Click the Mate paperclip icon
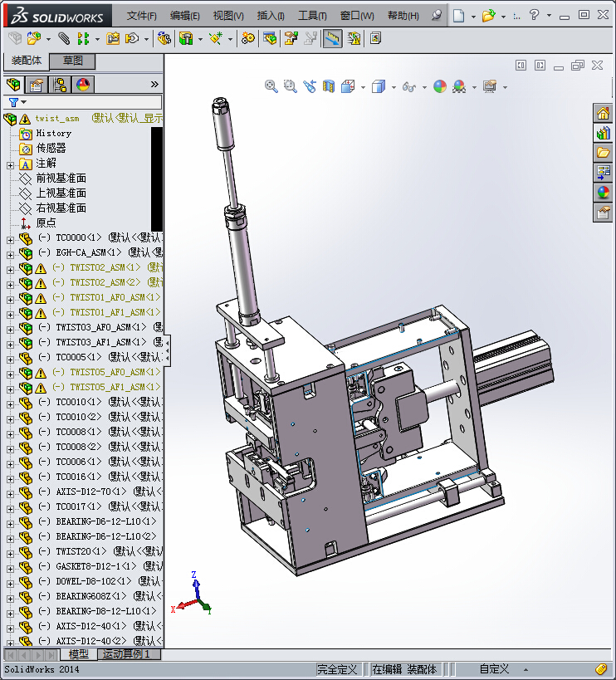Image resolution: width=616 pixels, height=680 pixels. tap(64, 38)
